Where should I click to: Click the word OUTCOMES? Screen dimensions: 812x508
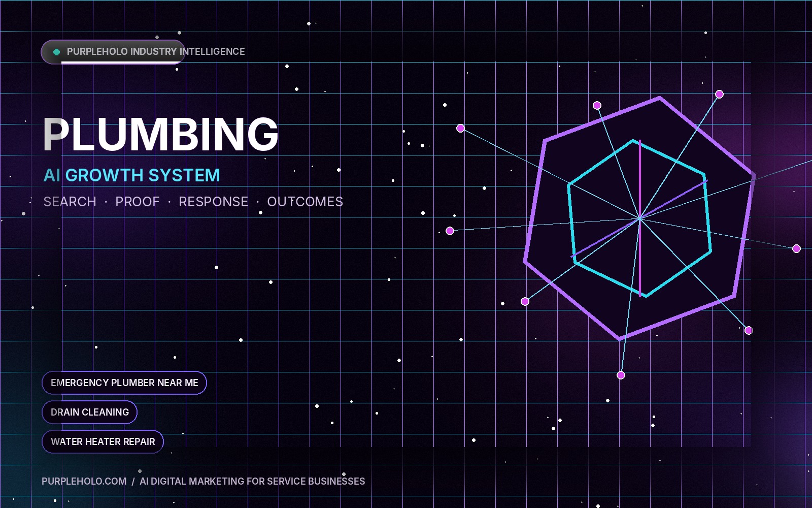point(305,202)
